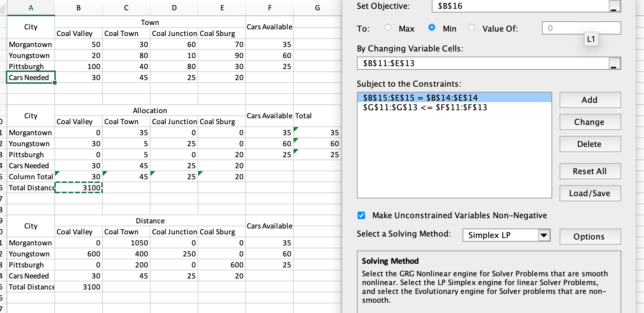This screenshot has width=644, height=313.
Task: Click Pittsburgh Coal Sburg distance 600
Action: (222, 265)
